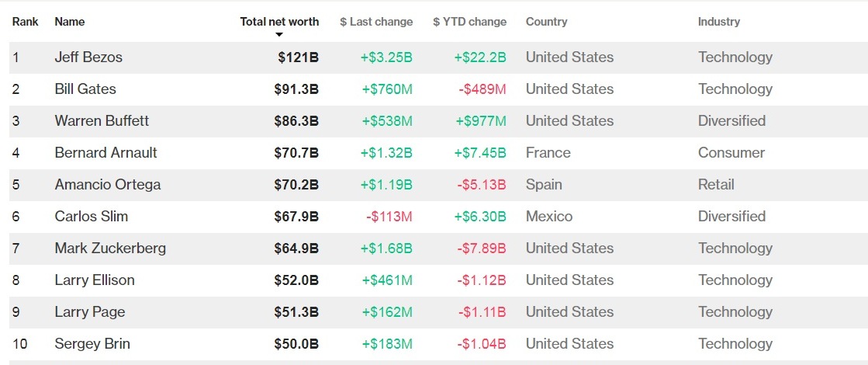This screenshot has height=365, width=868.
Task: Click the Rank column header
Action: [26, 23]
